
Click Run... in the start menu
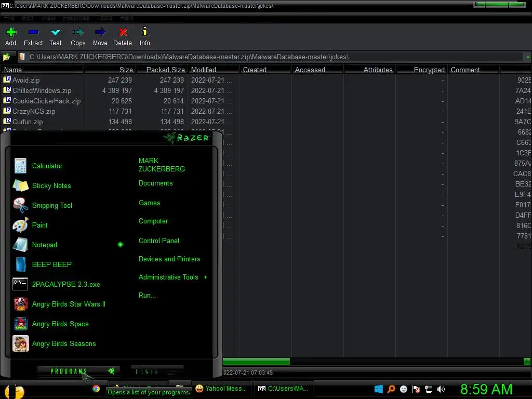147,295
